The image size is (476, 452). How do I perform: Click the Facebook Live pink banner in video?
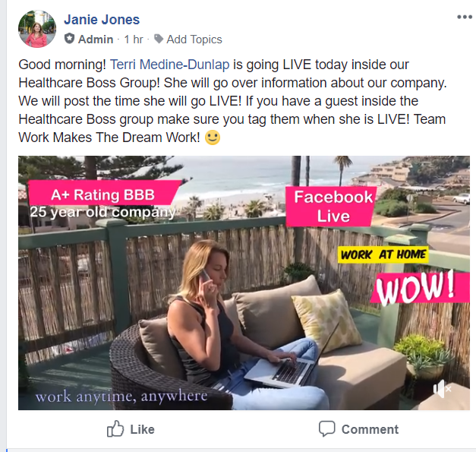332,207
